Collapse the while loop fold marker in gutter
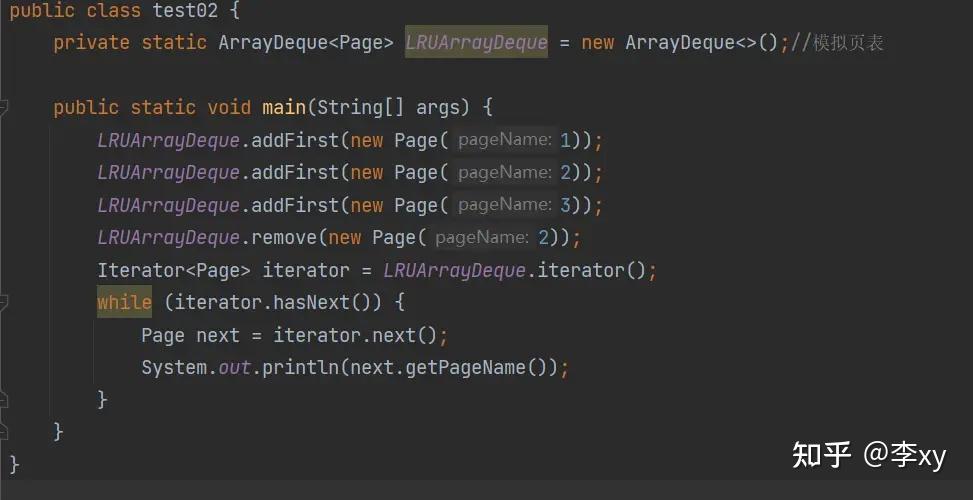This screenshot has width=973, height=500. (x=3, y=302)
